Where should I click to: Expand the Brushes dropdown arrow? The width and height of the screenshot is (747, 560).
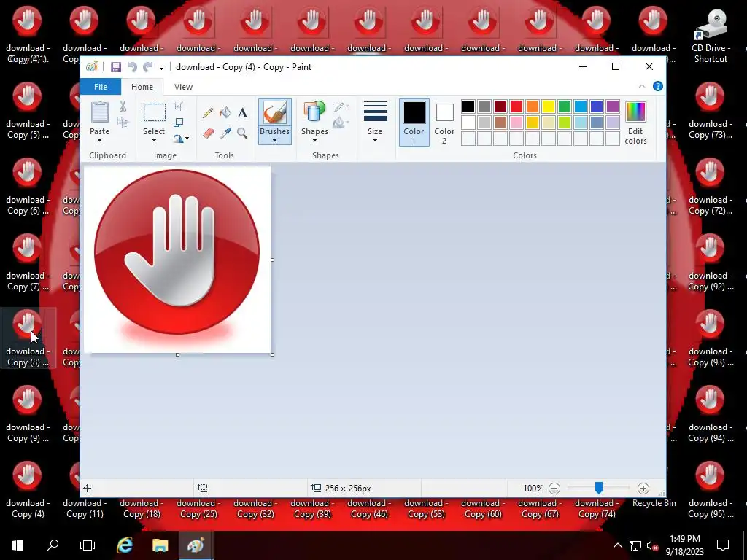click(x=274, y=141)
